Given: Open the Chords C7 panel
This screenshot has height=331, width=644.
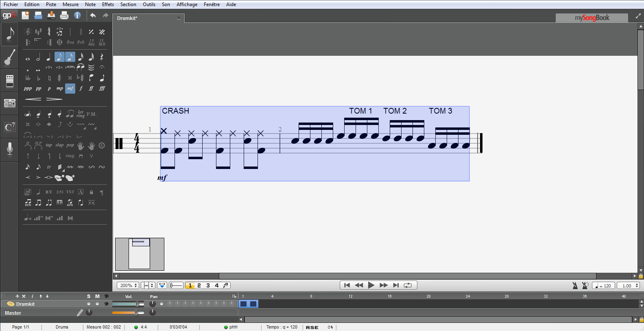Looking at the screenshot, I should (9, 127).
